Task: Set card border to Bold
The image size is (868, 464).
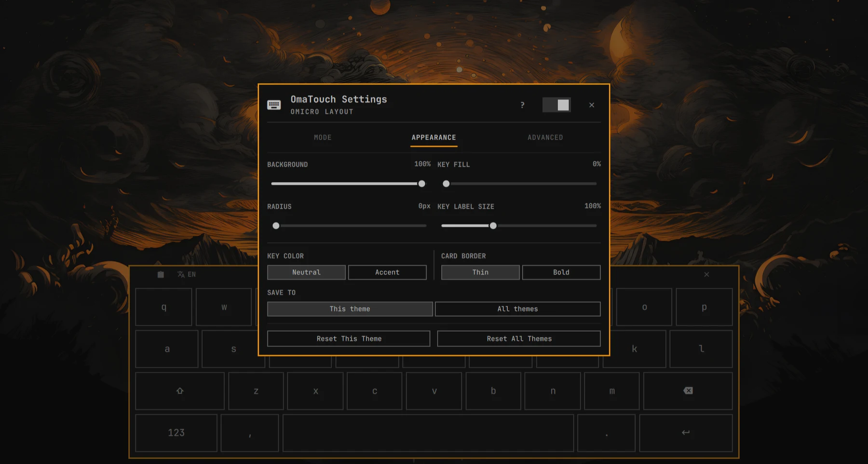Action: pyautogui.click(x=561, y=272)
